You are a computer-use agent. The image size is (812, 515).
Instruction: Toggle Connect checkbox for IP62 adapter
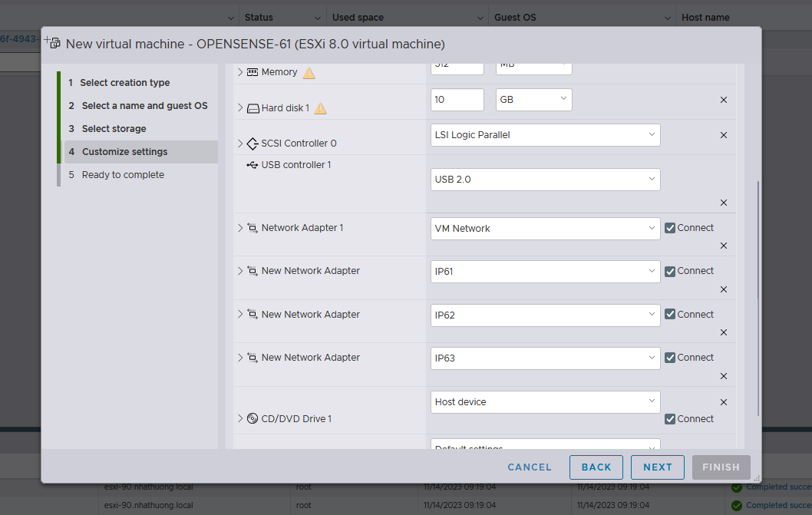tap(670, 315)
